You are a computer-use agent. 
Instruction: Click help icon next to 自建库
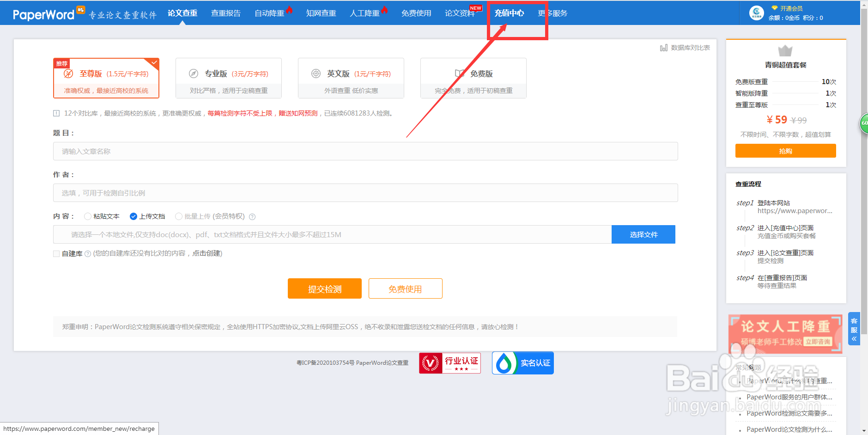click(x=88, y=254)
